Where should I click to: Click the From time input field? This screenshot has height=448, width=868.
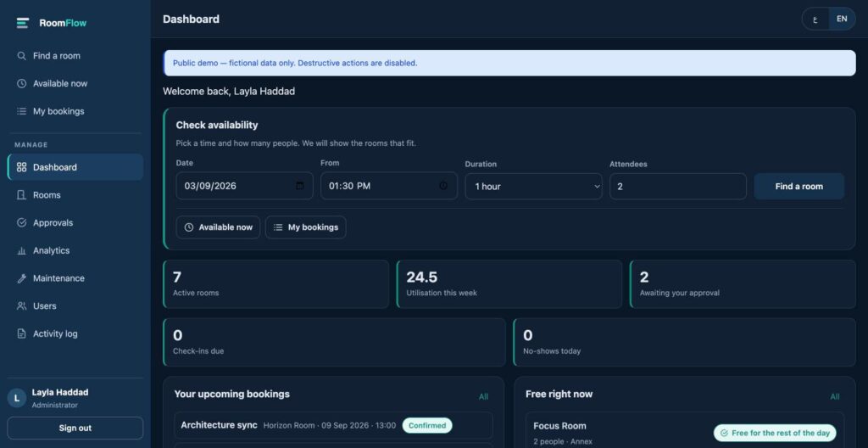click(x=389, y=186)
